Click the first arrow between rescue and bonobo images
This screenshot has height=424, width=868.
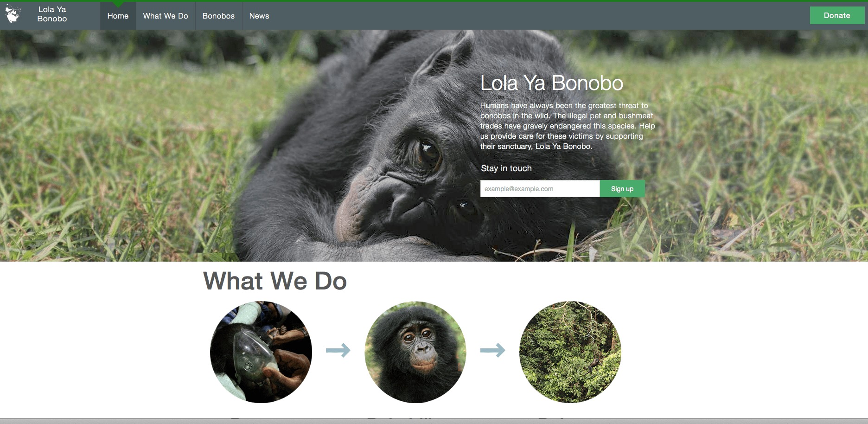click(338, 350)
